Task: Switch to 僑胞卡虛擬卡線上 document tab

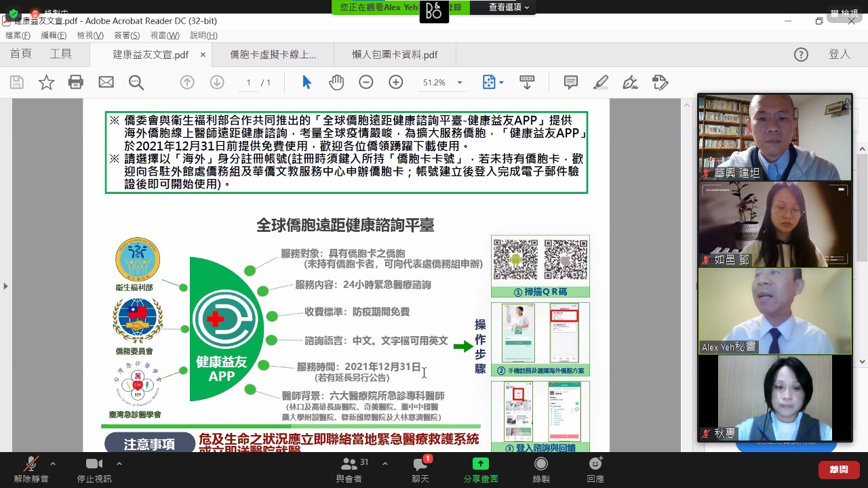Action: (x=273, y=55)
